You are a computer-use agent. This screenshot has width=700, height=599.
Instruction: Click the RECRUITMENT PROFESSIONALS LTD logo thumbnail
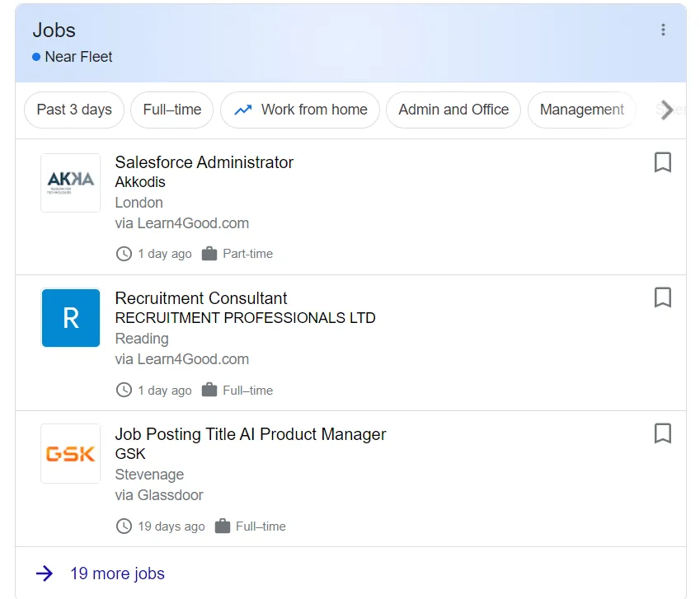(x=70, y=318)
